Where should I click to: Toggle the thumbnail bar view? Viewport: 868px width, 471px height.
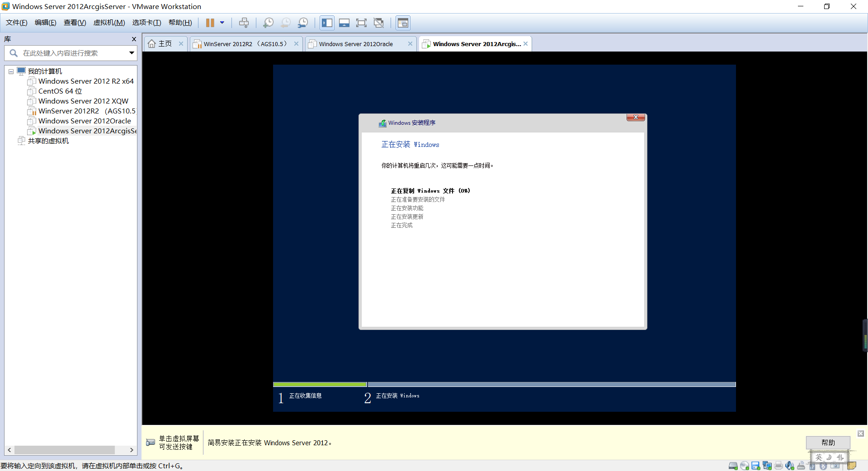[x=344, y=23]
